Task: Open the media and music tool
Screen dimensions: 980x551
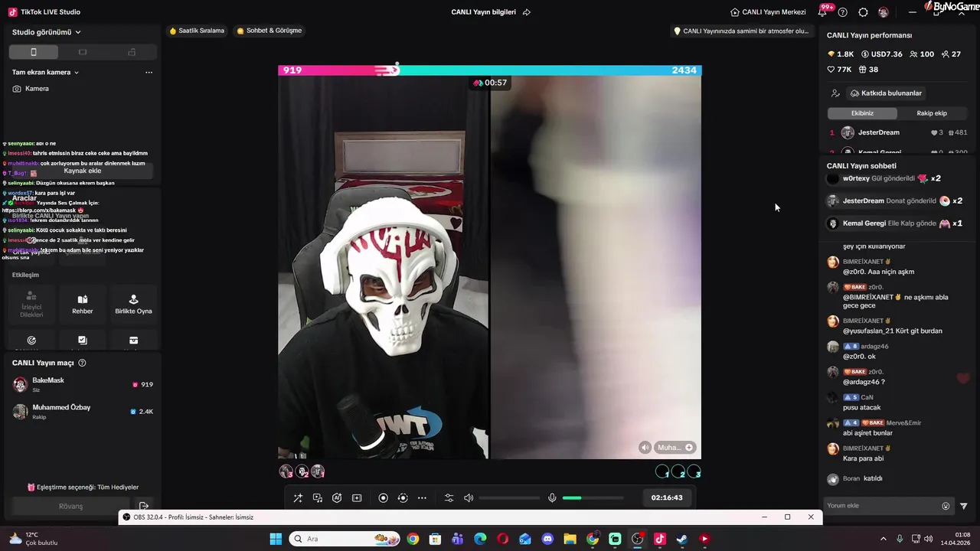Action: pyautogui.click(x=318, y=497)
